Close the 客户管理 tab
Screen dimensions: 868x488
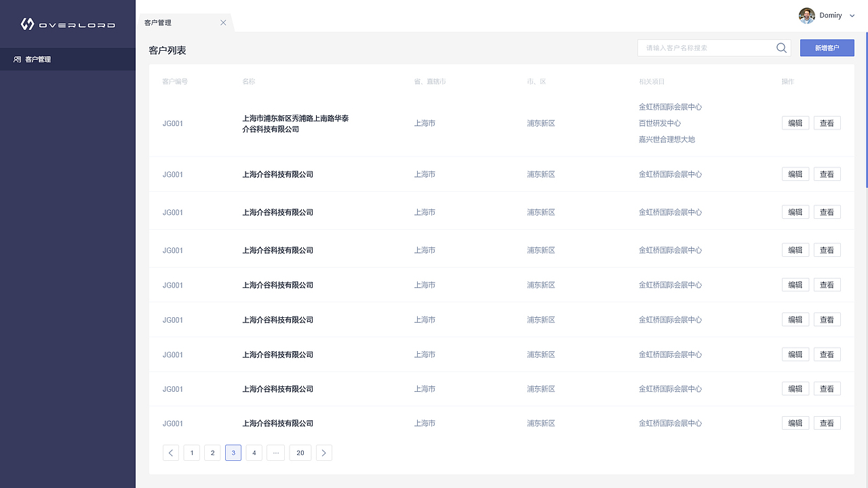[x=223, y=22]
